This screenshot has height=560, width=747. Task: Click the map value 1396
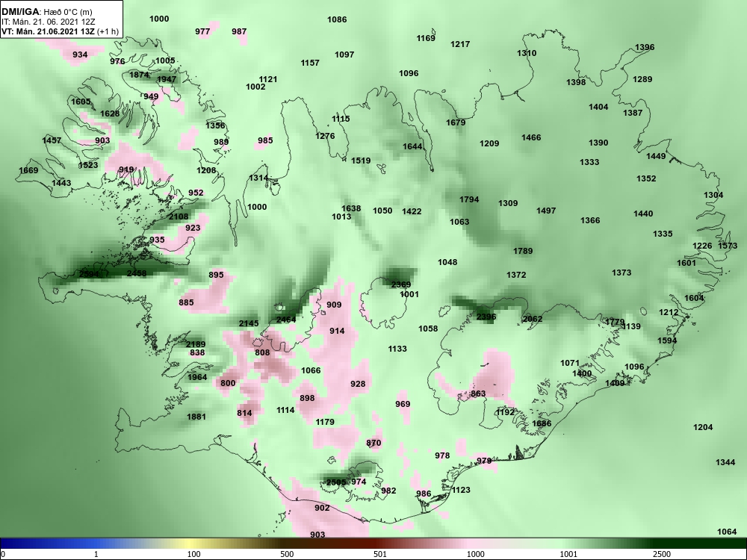coord(645,47)
